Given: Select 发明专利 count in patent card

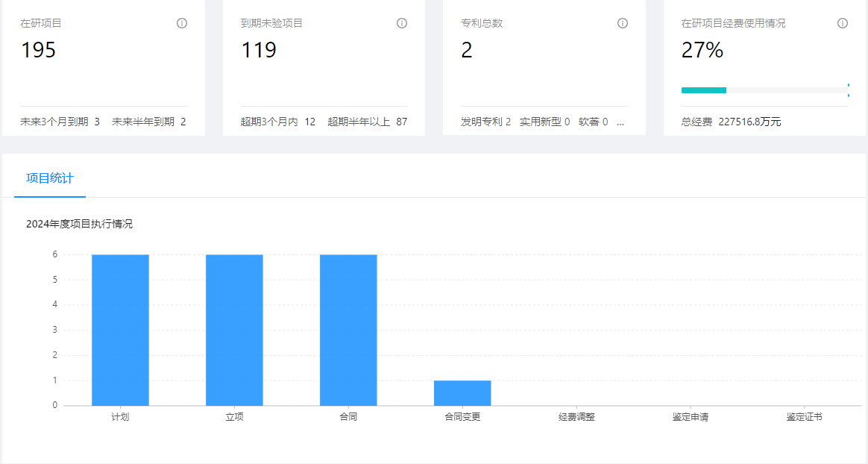Looking at the screenshot, I should 485,122.
